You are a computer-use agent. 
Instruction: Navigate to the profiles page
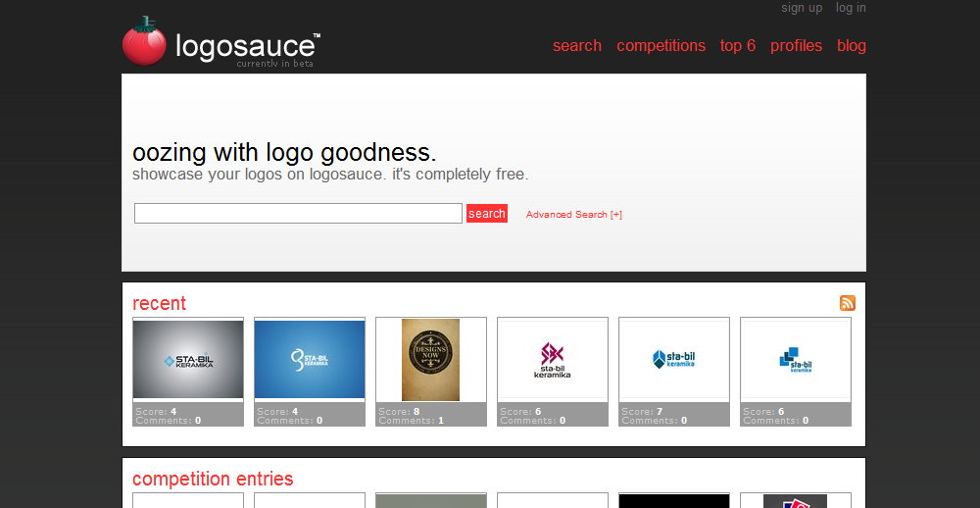point(796,46)
